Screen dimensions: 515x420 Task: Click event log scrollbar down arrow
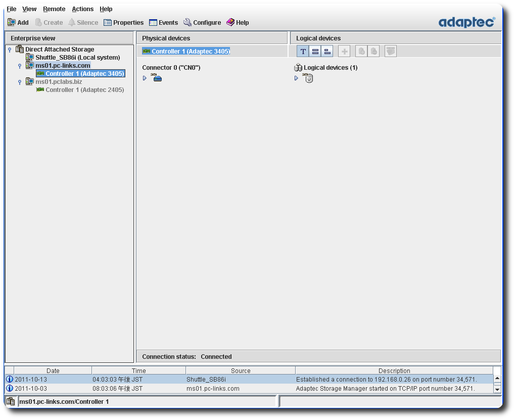tap(497, 390)
